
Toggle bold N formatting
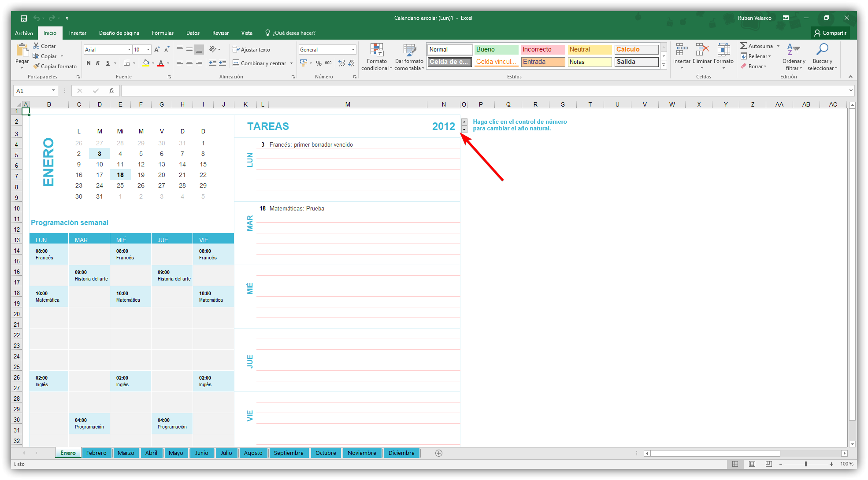88,63
